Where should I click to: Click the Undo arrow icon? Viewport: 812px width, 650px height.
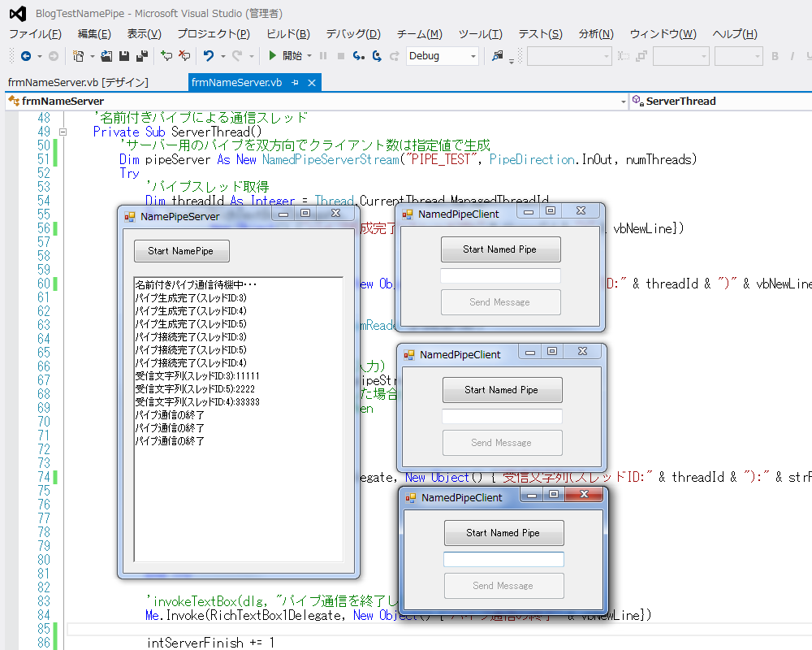coord(209,56)
